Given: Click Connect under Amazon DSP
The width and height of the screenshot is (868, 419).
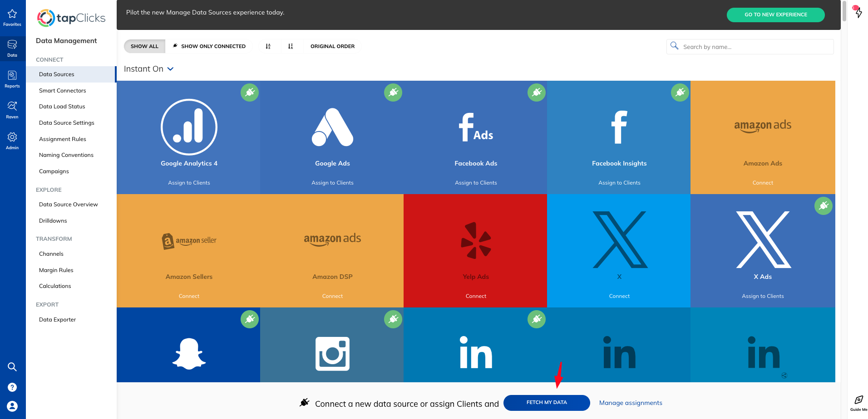Looking at the screenshot, I should pos(332,296).
